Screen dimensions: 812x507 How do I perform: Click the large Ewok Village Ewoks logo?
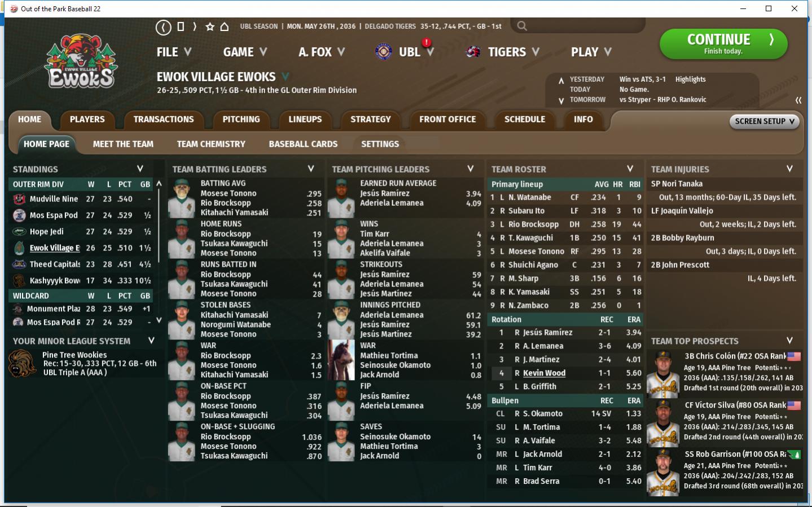coord(81,62)
